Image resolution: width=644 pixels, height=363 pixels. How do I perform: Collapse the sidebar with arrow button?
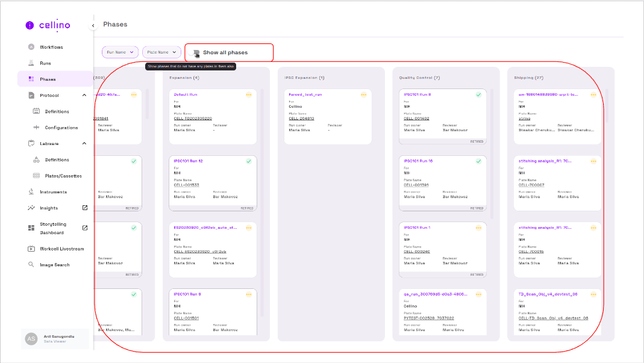93,25
